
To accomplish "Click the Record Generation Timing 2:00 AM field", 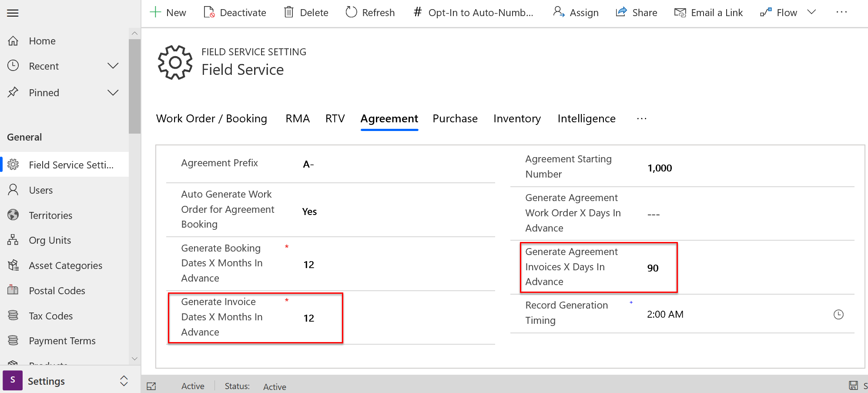I will point(665,314).
